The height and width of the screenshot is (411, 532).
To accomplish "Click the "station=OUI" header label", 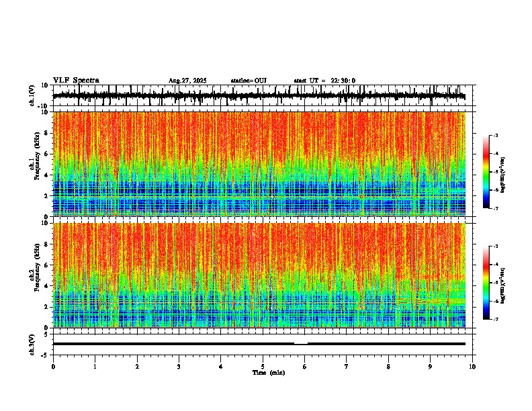I will coord(249,81).
